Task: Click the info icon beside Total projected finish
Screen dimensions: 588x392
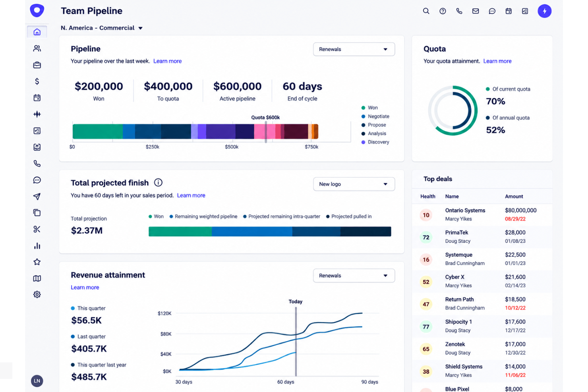Action: (x=158, y=183)
